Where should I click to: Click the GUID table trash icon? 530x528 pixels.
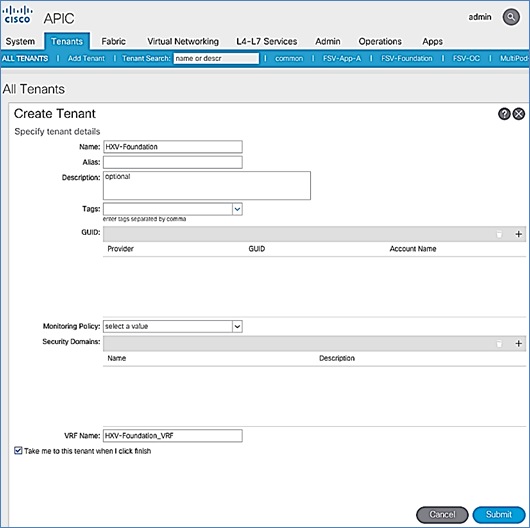point(499,234)
